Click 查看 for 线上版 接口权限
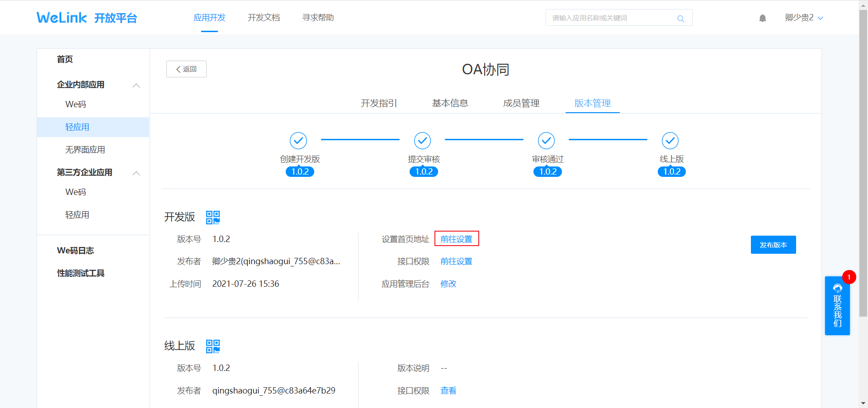The height and width of the screenshot is (408, 868). (448, 390)
